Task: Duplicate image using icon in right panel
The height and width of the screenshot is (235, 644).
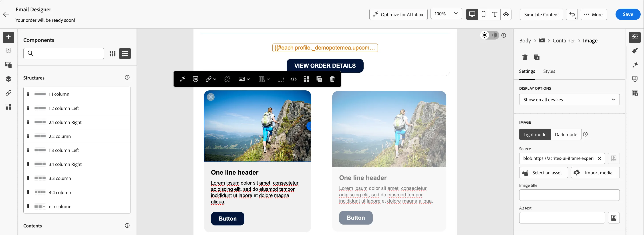Action: pyautogui.click(x=537, y=58)
